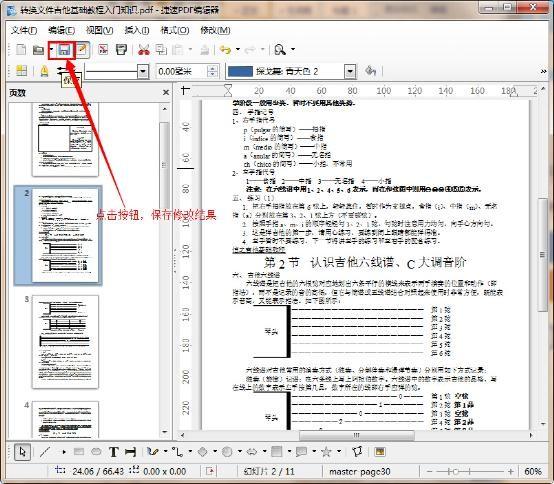This screenshot has width=554, height=484.
Task: Open the Zoom options dropdown arrow
Action: [293, 49]
